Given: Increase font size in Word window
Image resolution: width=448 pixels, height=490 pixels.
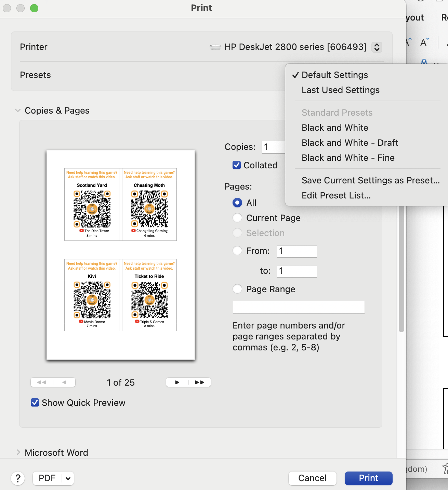Looking at the screenshot, I should point(408,42).
